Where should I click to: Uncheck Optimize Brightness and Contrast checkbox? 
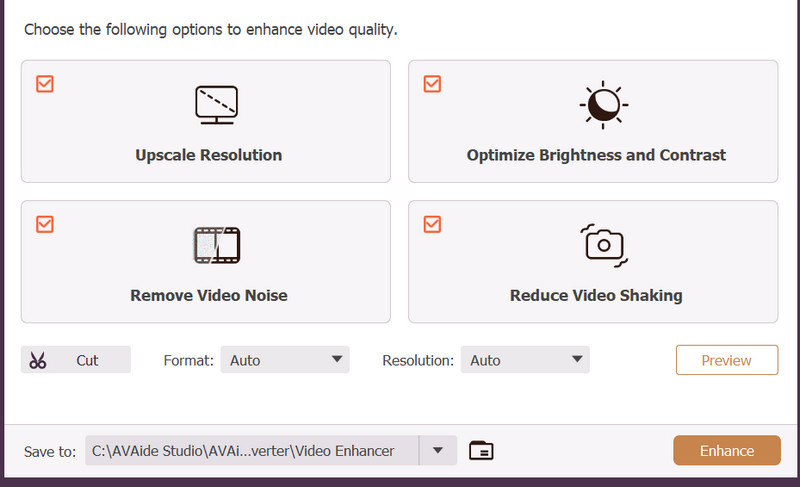432,84
